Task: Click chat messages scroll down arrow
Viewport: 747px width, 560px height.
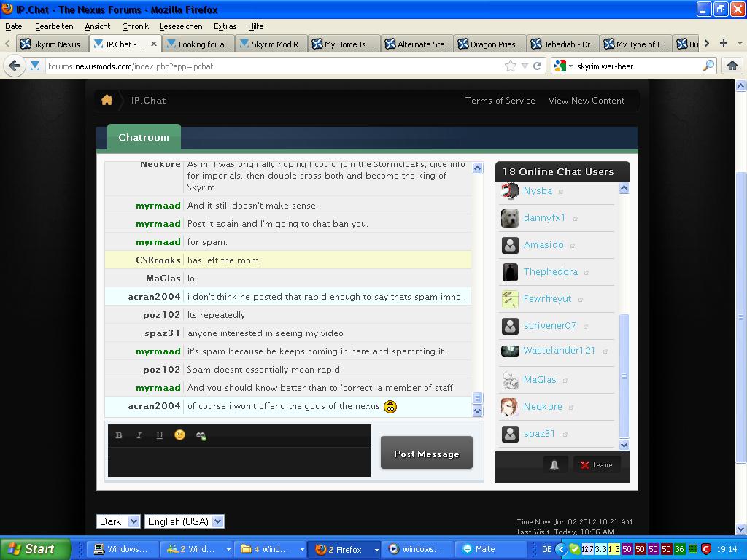Action: coord(477,411)
